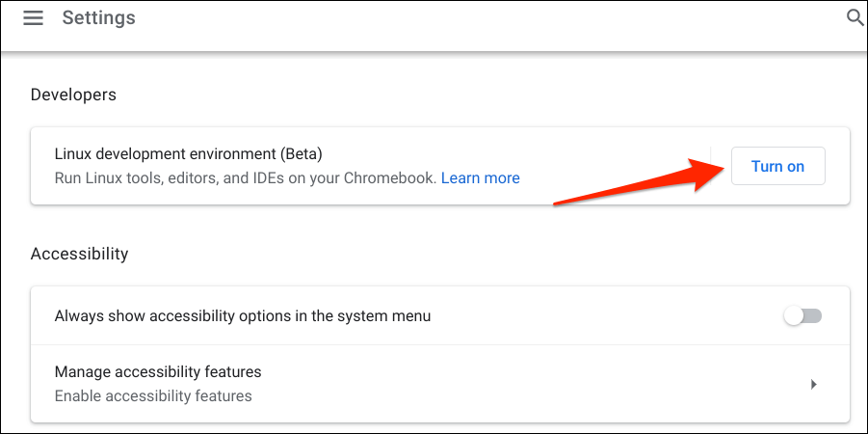Screen dimensions: 868x434
Task: Click the Linux development environment title text
Action: click(164, 154)
